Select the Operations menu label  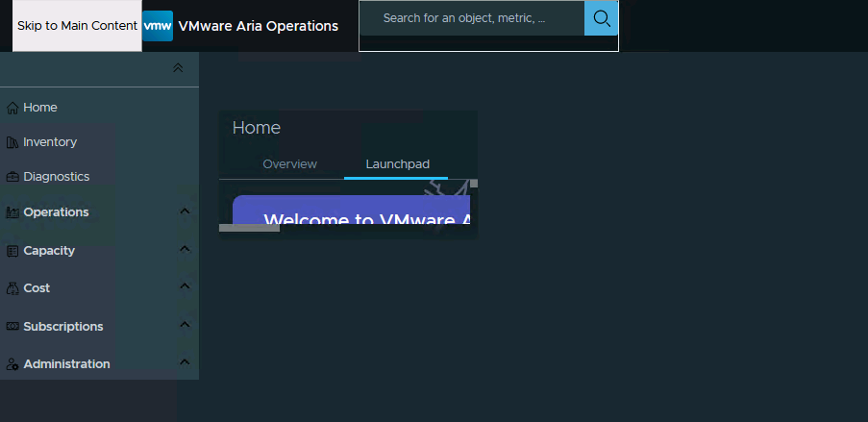pyautogui.click(x=56, y=212)
